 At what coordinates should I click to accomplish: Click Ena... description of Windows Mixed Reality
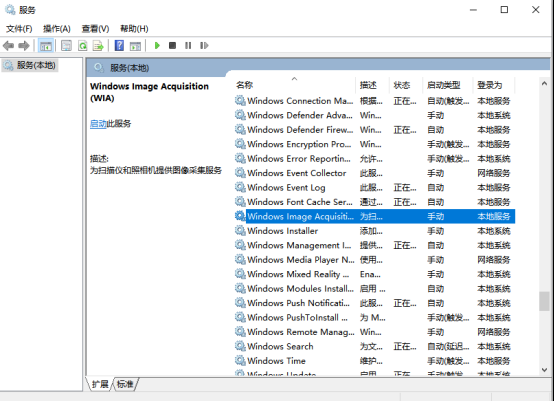click(x=370, y=275)
